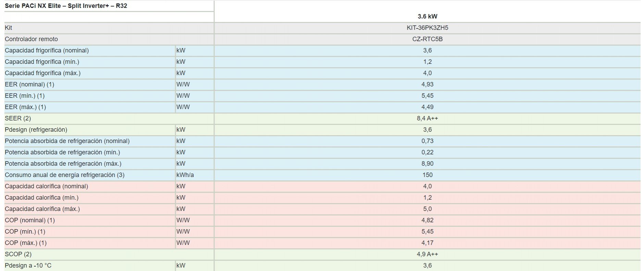Select the 'SCOP (2)' row label
Screen dimensions: 644x271
coord(18,254)
